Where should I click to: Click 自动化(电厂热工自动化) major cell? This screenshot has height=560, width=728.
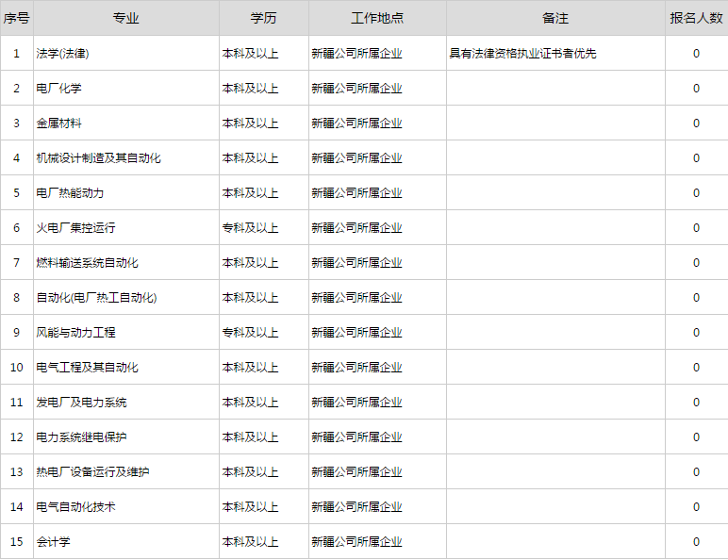[x=96, y=298]
